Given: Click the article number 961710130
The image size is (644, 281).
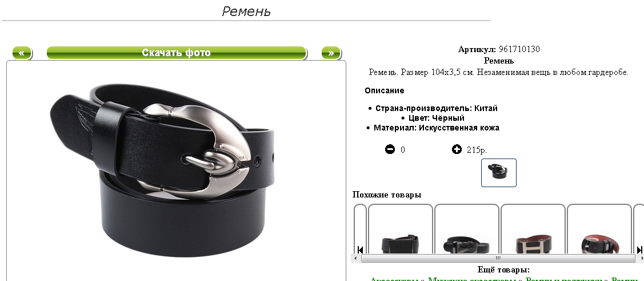Looking at the screenshot, I should pyautogui.click(x=519, y=49).
